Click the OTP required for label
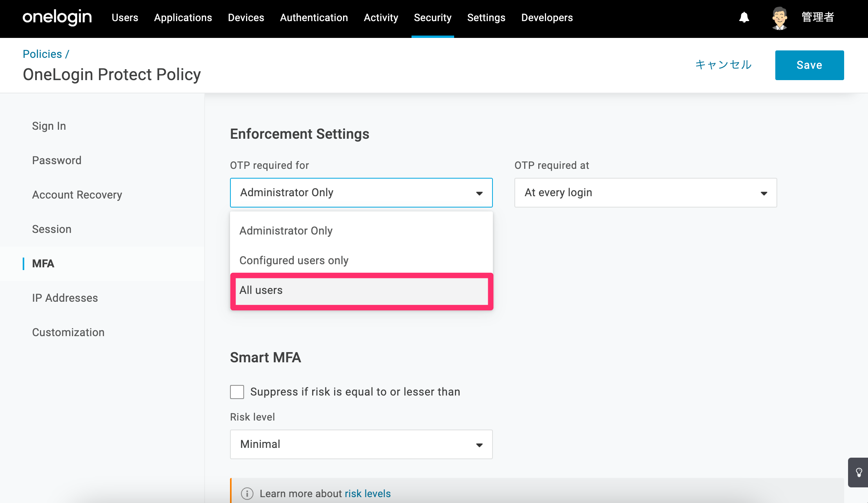Image resolution: width=868 pixels, height=503 pixels. tap(270, 165)
